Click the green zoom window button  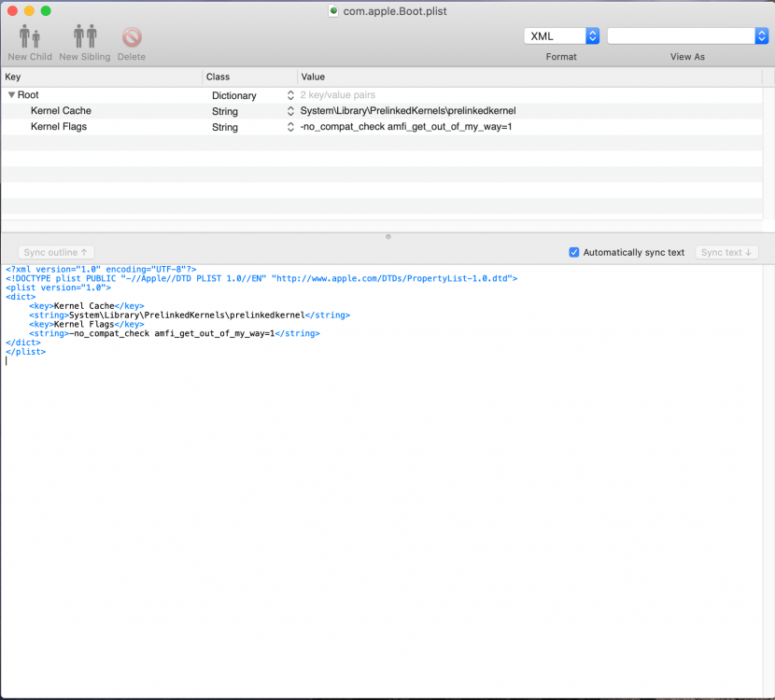point(46,11)
